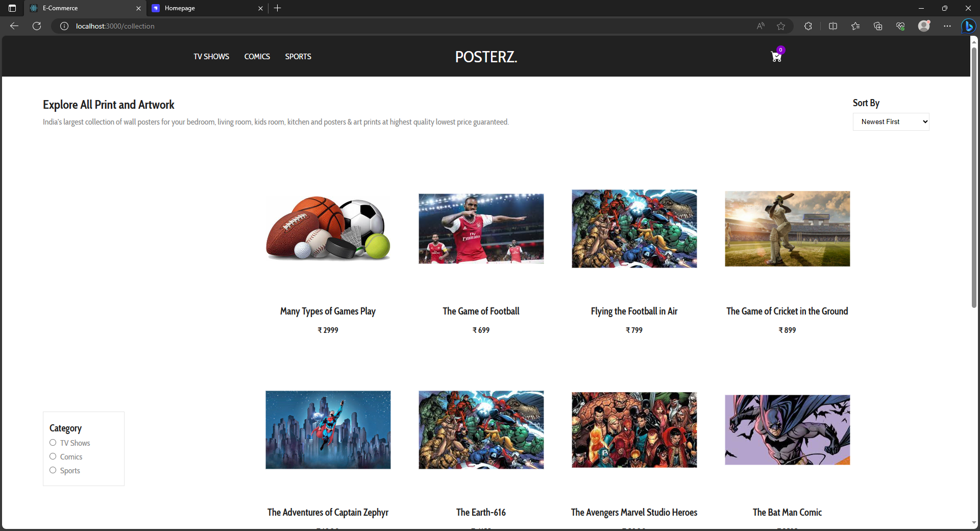980x531 pixels.
Task: Open the Favorites list
Action: (855, 26)
